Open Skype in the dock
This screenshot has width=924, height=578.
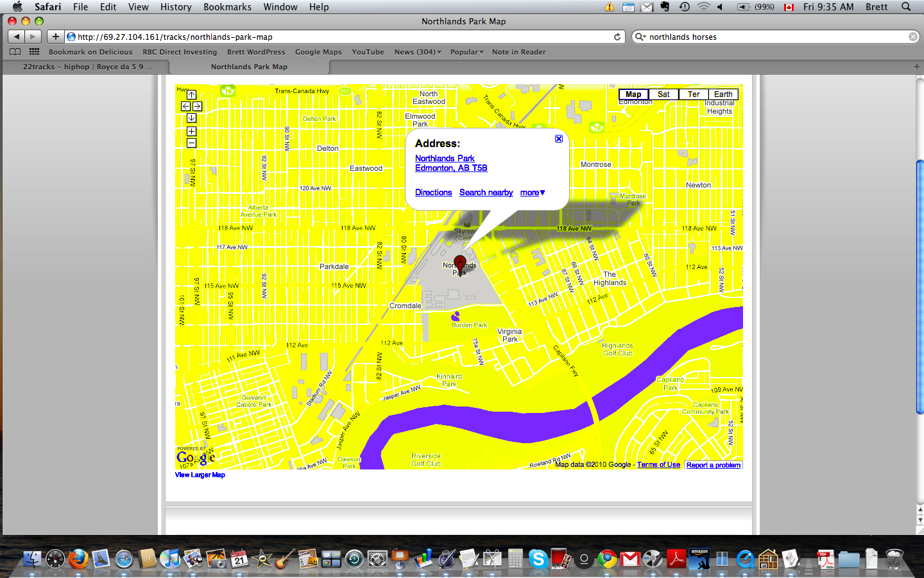point(538,559)
